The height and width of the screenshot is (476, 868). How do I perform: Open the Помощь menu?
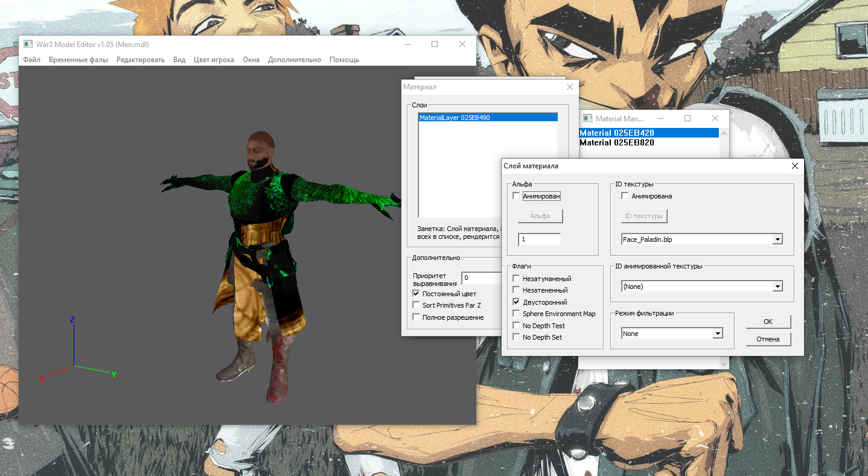344,60
